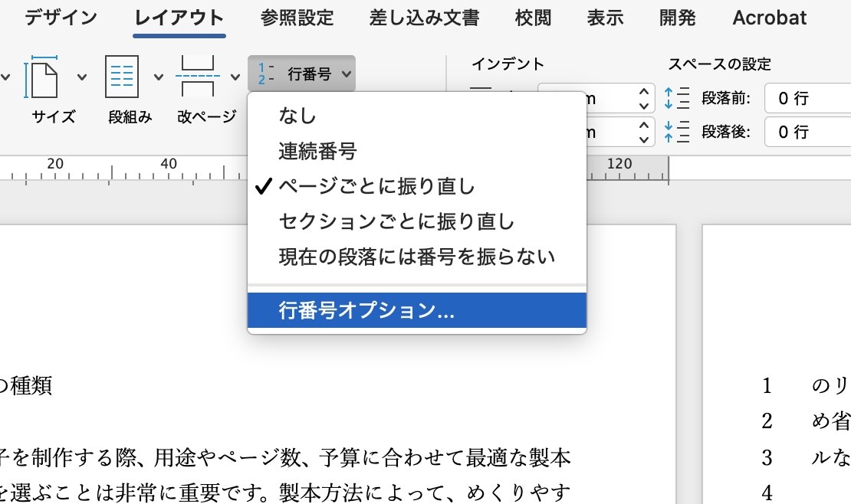Click the 段落前 spacing before icon
This screenshot has height=504, width=851.
(x=676, y=98)
